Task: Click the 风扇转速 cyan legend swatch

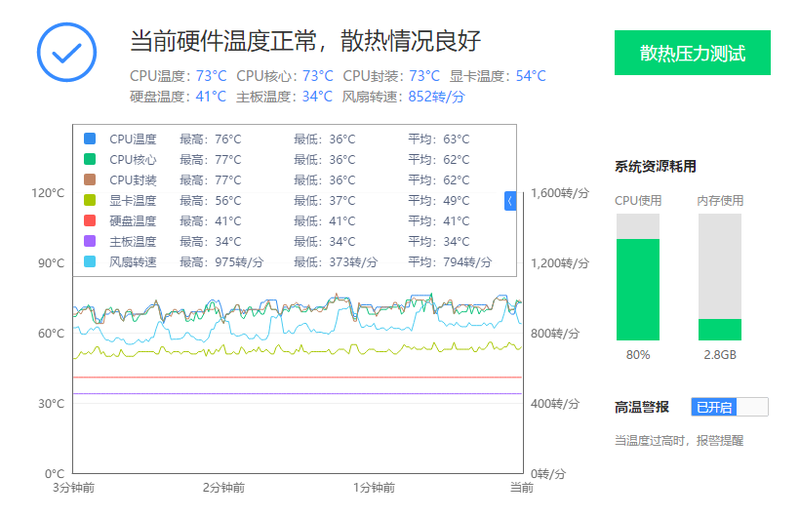Action: pyautogui.click(x=89, y=261)
